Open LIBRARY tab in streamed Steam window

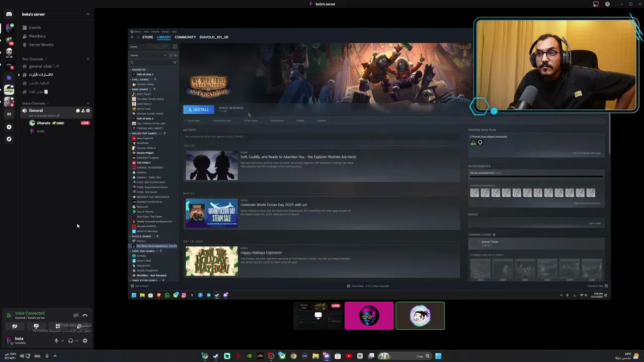click(164, 37)
